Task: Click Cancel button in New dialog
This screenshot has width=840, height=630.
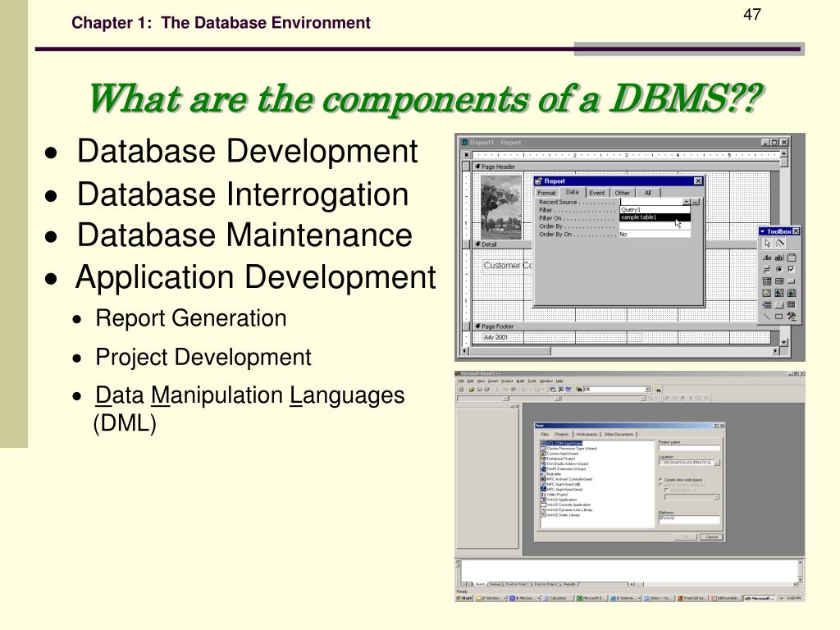Action: pyautogui.click(x=711, y=536)
